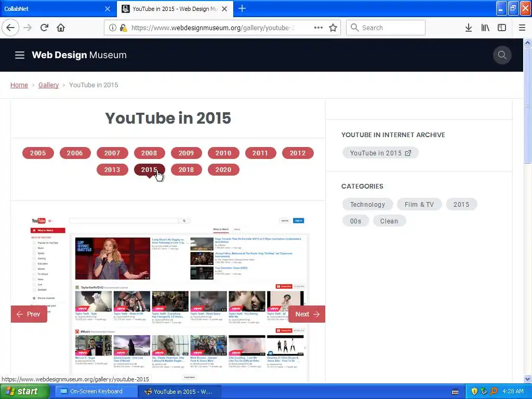The image size is (532, 399).
Task: Click the vertical scrollbar thumb
Action: [527, 105]
